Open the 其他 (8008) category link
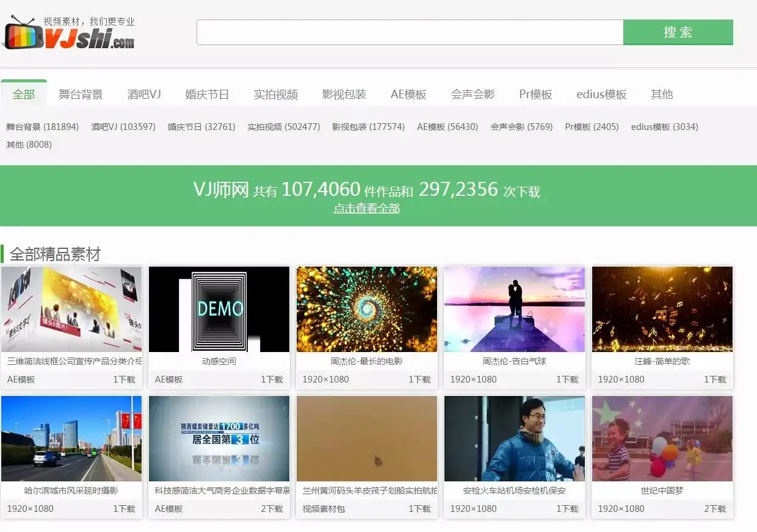757x532 pixels. pos(29,145)
